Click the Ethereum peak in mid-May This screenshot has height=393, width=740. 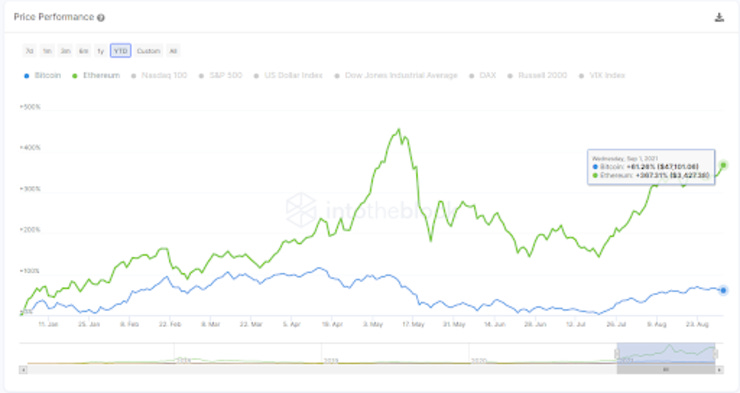pos(399,129)
